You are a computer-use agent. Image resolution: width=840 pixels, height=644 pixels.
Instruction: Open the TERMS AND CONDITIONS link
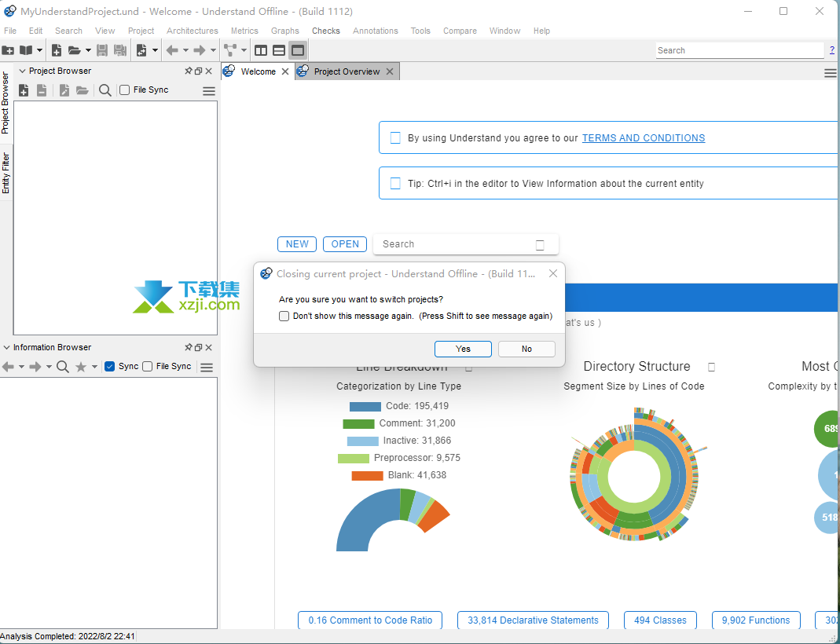(x=644, y=138)
